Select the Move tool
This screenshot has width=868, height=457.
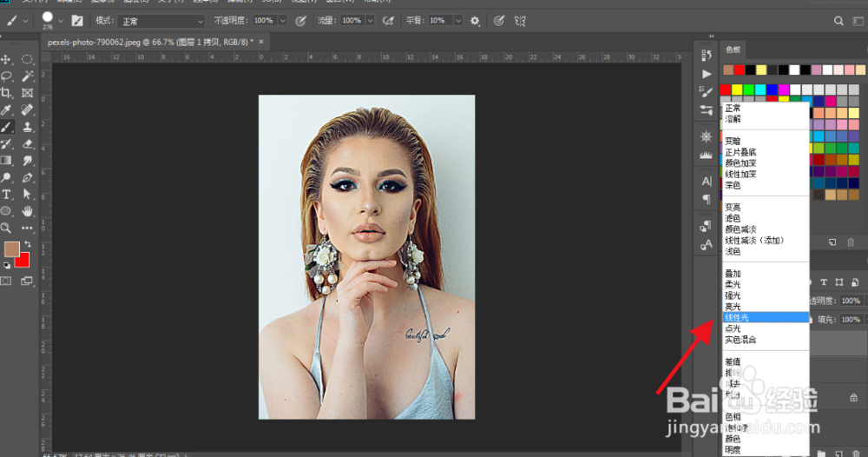click(x=6, y=59)
